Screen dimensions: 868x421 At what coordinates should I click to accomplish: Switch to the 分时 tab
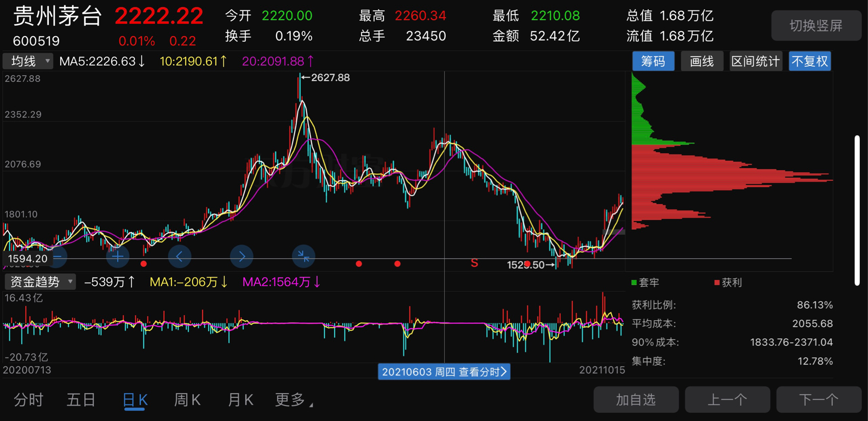pyautogui.click(x=28, y=400)
